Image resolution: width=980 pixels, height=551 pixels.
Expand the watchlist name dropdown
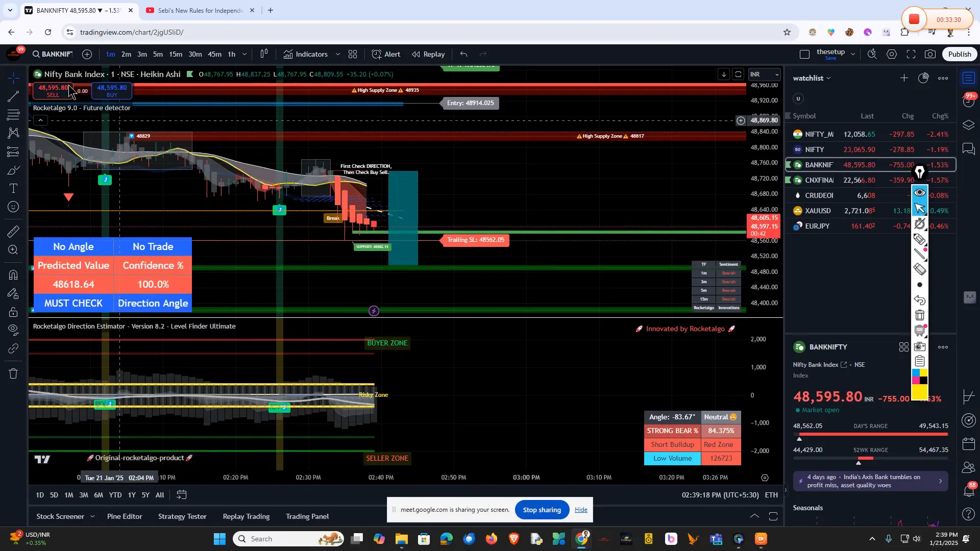[812, 78]
